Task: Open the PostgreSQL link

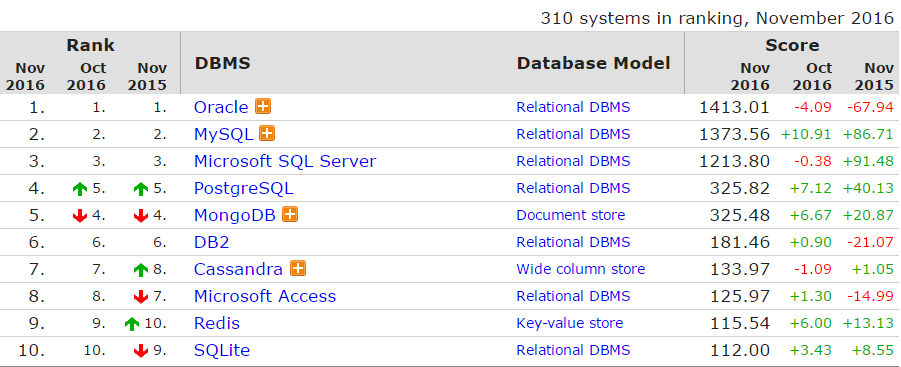Action: point(244,188)
